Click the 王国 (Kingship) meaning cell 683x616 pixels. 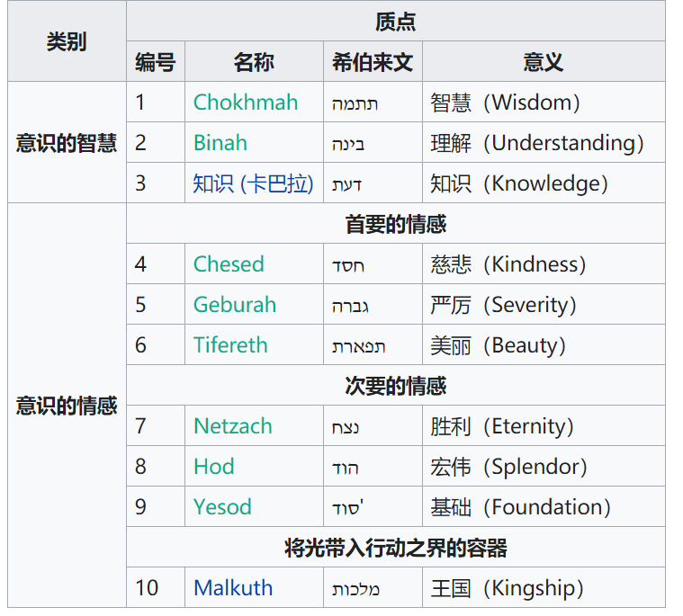pos(507,588)
